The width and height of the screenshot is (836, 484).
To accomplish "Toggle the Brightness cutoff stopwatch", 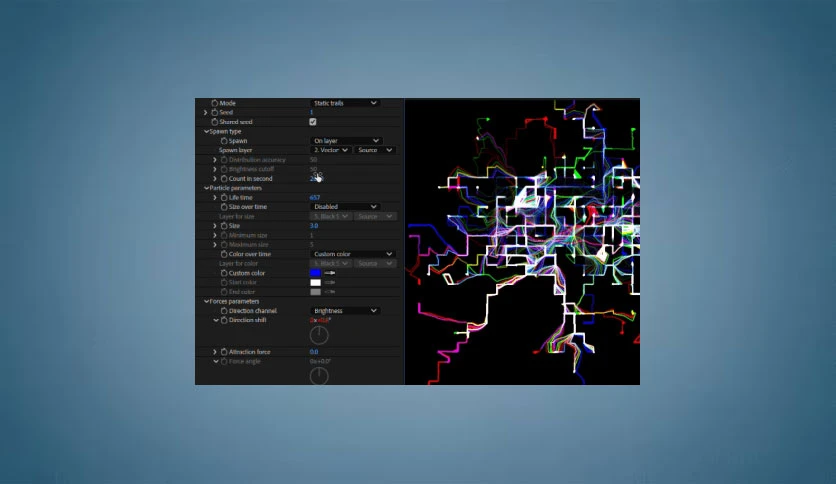I will point(224,169).
